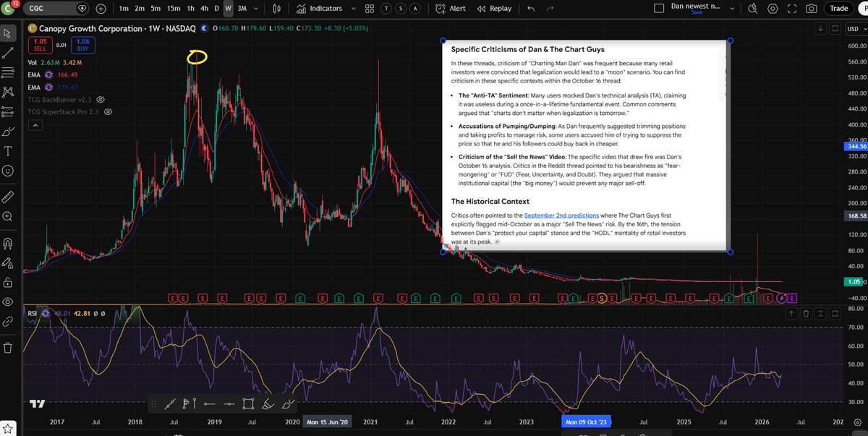Activate the zoom in tool
Screen dimensions: 868x436
tap(8, 216)
